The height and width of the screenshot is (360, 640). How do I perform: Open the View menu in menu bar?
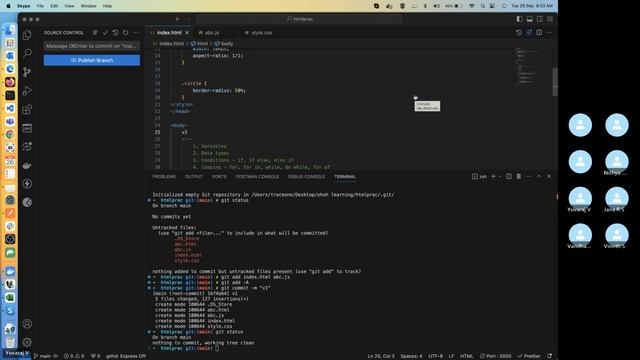click(69, 6)
